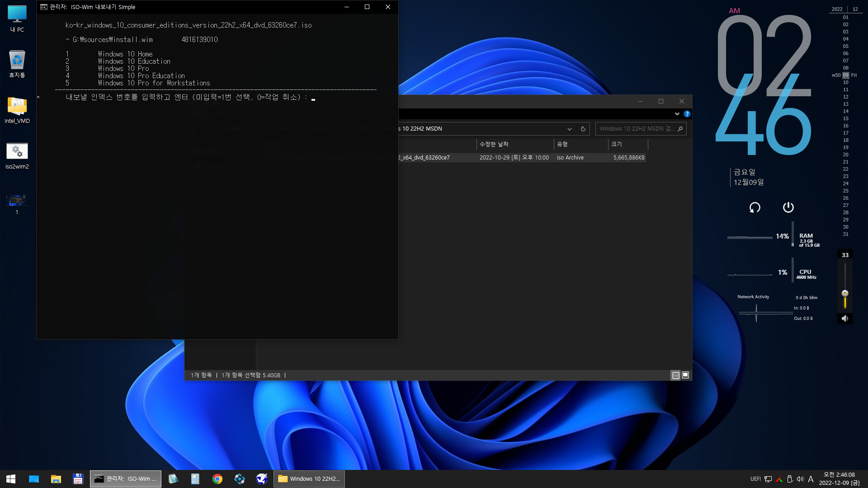The height and width of the screenshot is (488, 868).
Task: Launch Google Chrome from the taskbar
Action: (x=217, y=479)
